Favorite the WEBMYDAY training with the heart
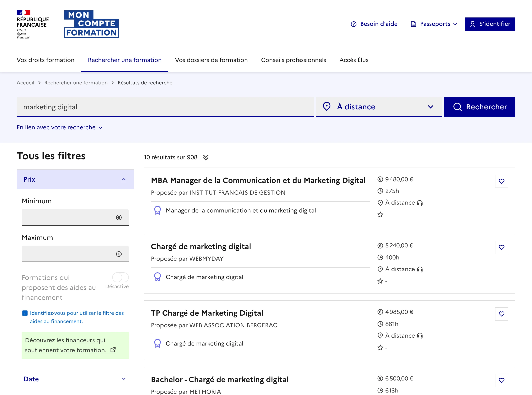Screen dimensions: 532x395 point(501,247)
